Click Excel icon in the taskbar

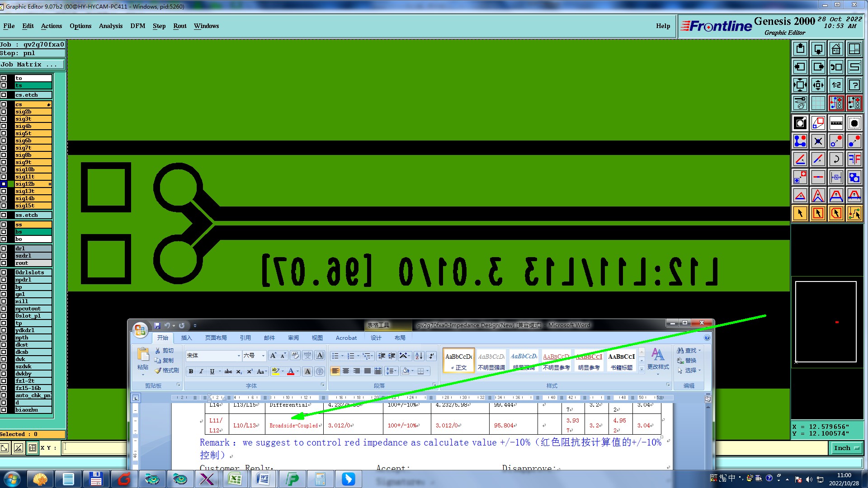click(235, 479)
